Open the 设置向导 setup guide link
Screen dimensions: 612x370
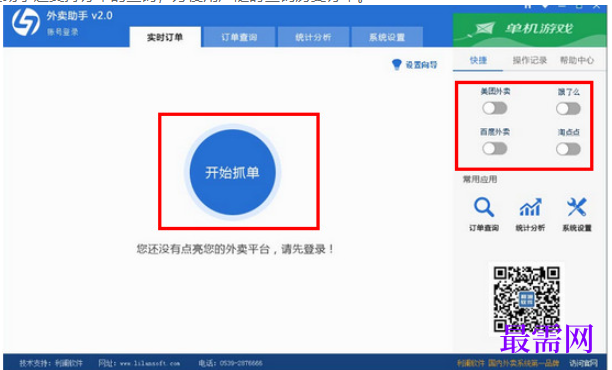[x=422, y=65]
